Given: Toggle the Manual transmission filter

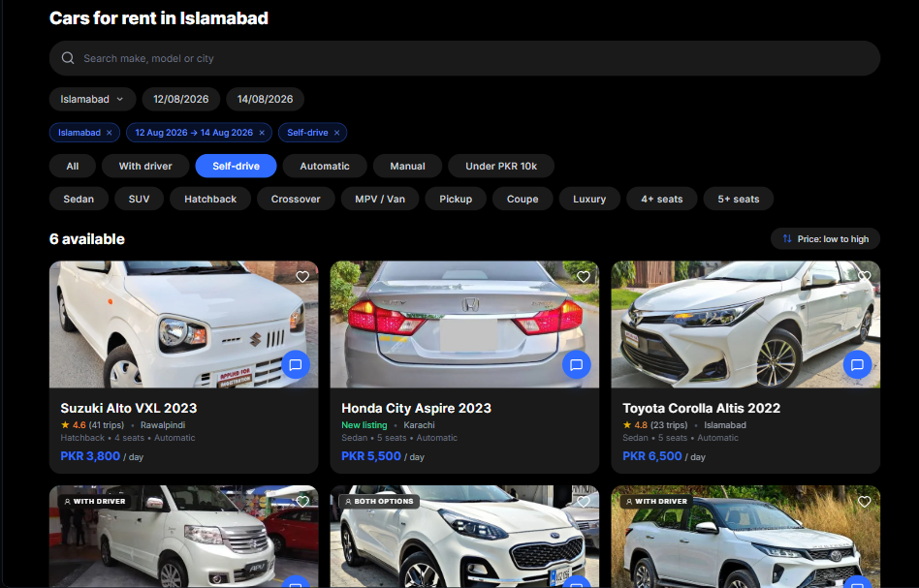Looking at the screenshot, I should coord(407,166).
